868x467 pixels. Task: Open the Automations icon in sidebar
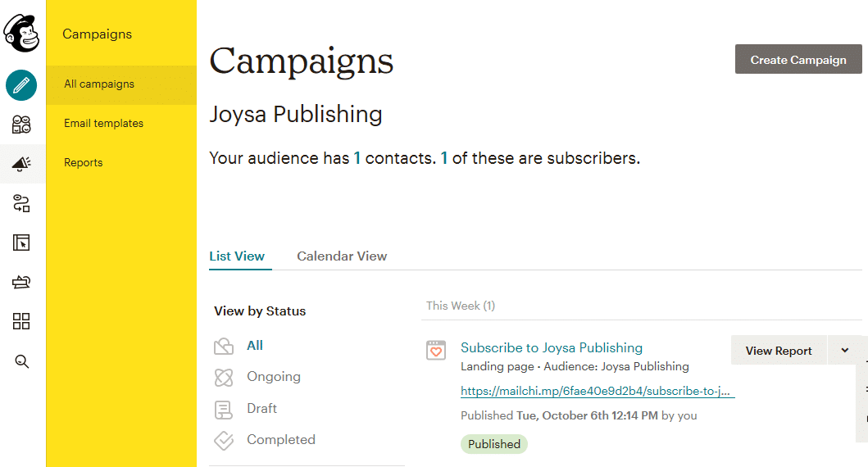coord(21,203)
